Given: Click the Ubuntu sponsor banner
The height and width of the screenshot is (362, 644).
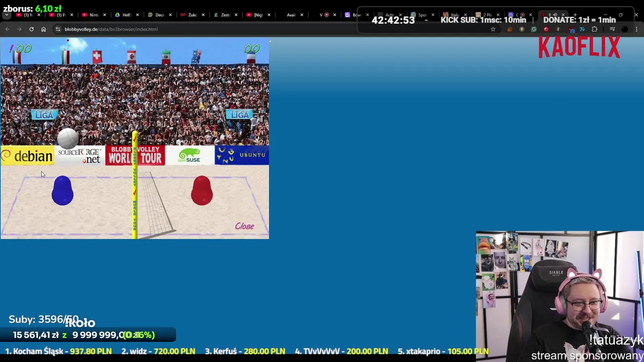Looking at the screenshot, I should (242, 155).
